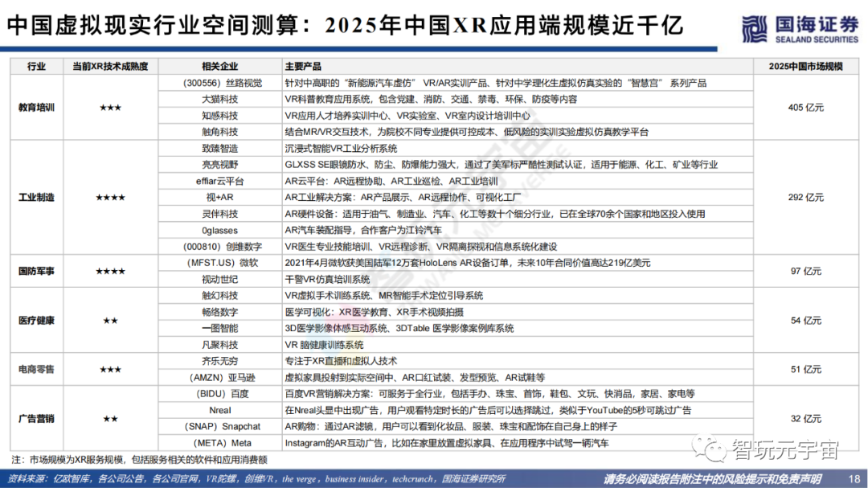
Task: Click the 405 亿元 market size cell
Action: coord(805,108)
